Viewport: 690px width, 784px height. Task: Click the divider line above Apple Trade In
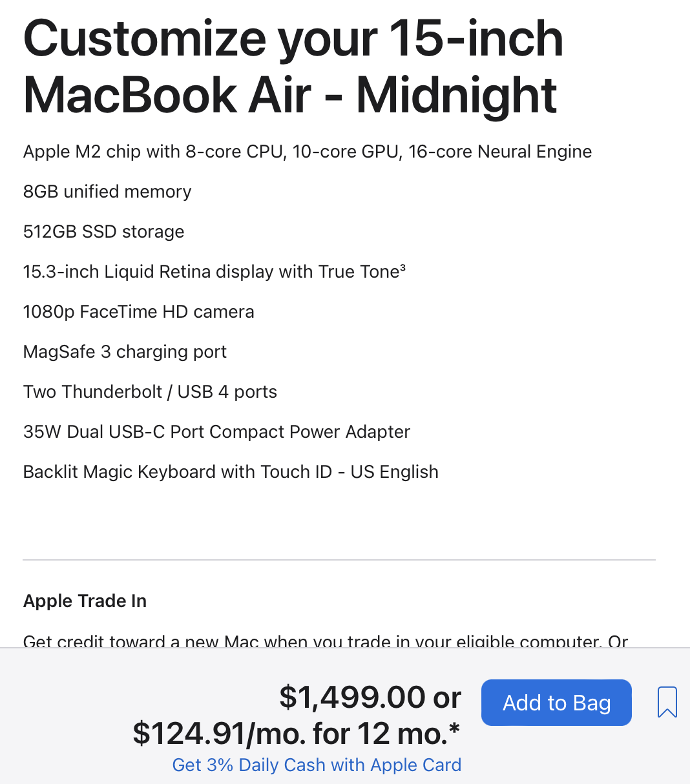point(339,559)
